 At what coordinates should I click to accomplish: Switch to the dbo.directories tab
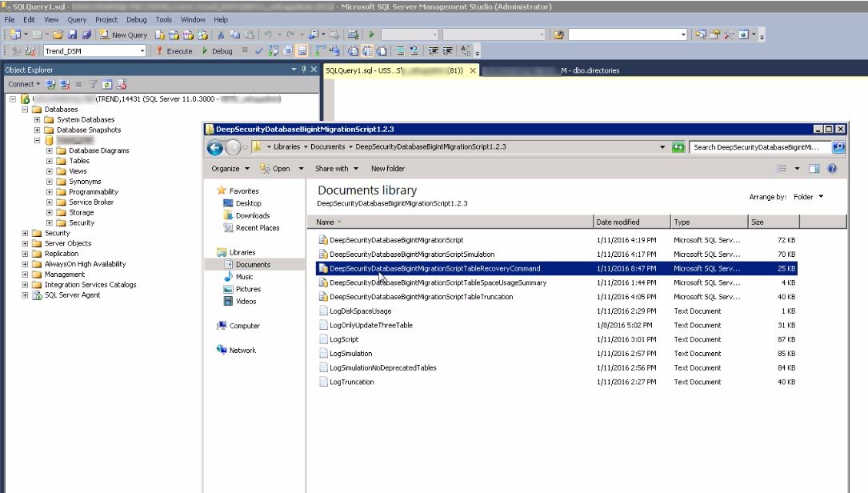click(590, 70)
